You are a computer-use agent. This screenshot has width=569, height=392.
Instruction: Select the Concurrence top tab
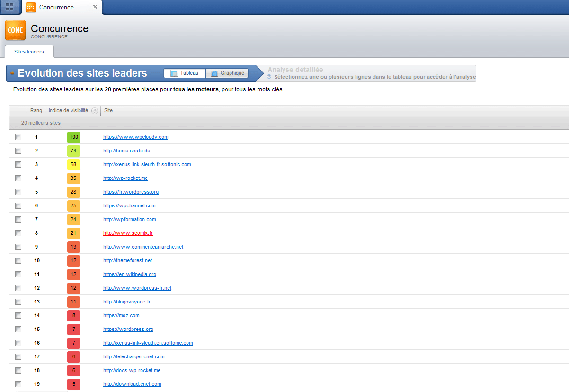click(62, 7)
